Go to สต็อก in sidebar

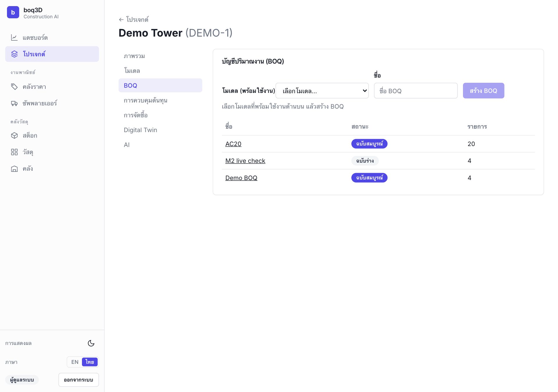click(52, 135)
